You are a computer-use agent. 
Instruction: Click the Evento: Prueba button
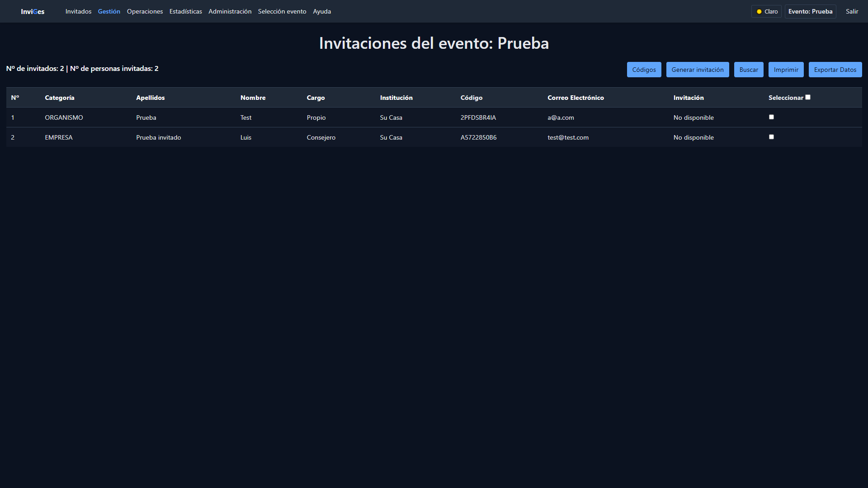click(810, 12)
